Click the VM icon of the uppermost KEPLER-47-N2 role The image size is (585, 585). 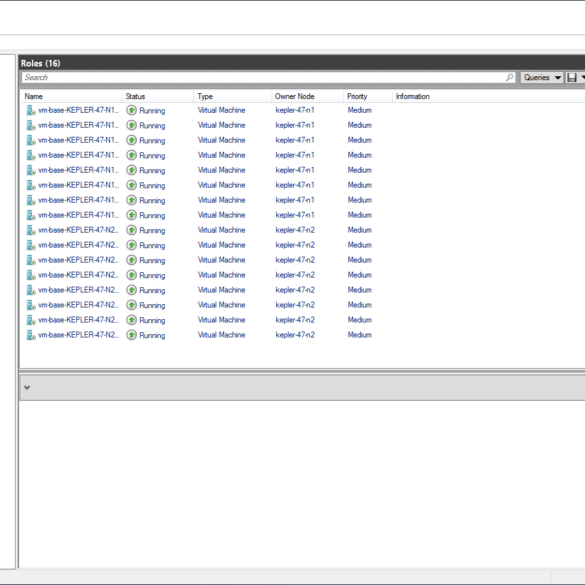31,230
